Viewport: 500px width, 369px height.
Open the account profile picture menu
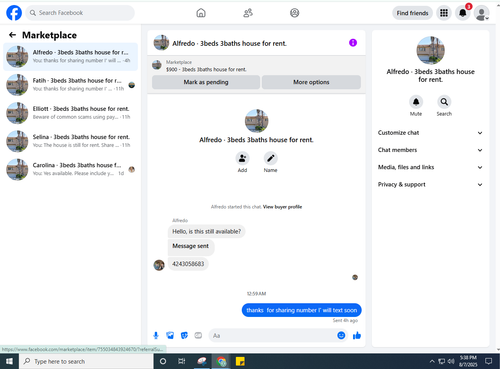click(482, 13)
